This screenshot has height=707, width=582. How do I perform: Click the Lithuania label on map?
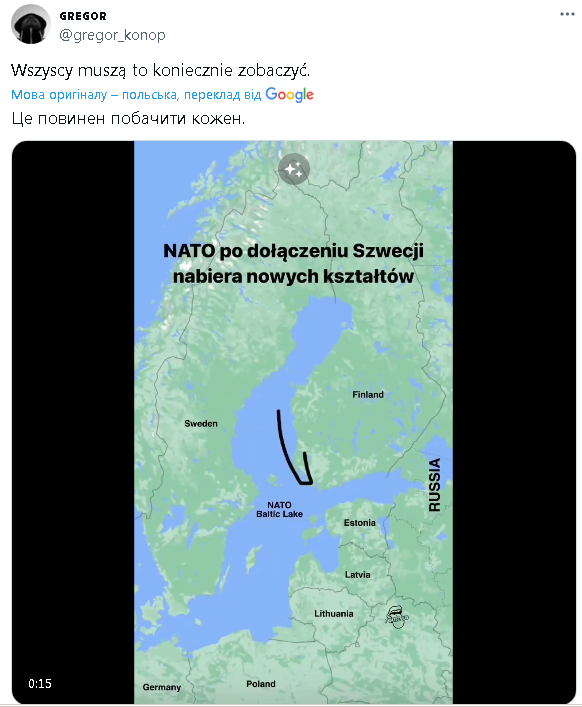click(334, 614)
